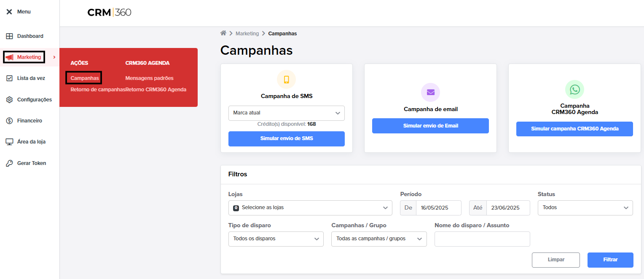Open the Status Todos dropdown
The width and height of the screenshot is (644, 279).
click(x=585, y=208)
